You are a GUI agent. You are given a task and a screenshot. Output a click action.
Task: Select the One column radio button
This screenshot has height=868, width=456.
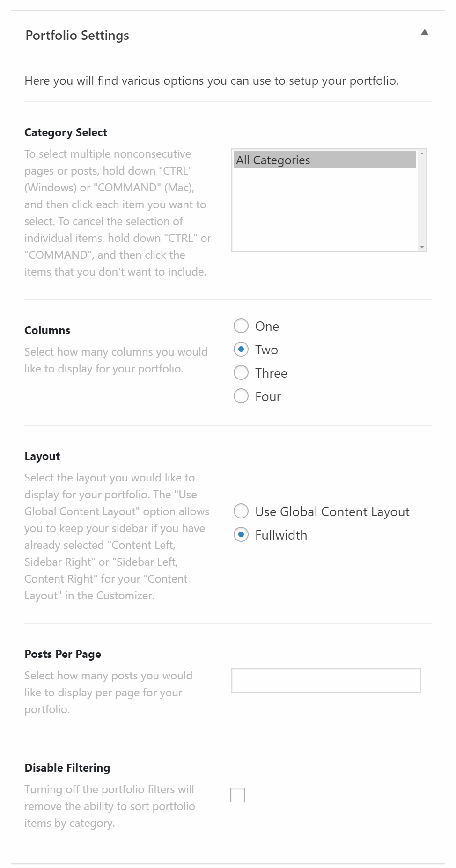(x=241, y=326)
